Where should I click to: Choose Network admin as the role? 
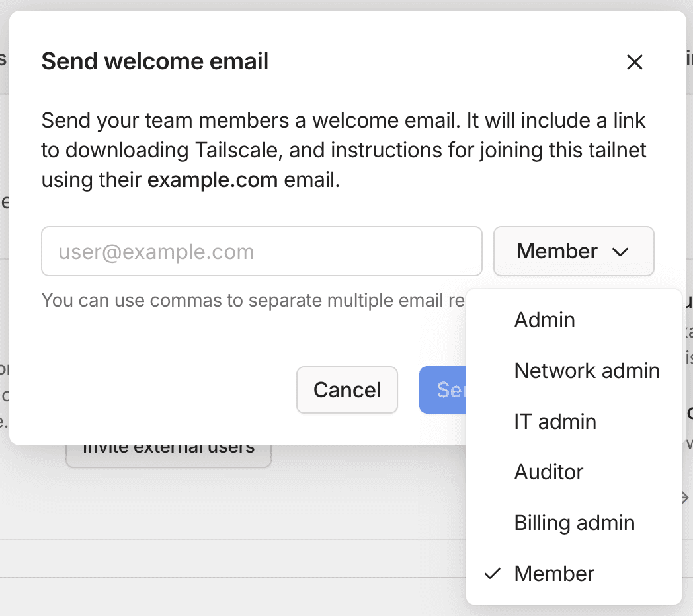587,370
